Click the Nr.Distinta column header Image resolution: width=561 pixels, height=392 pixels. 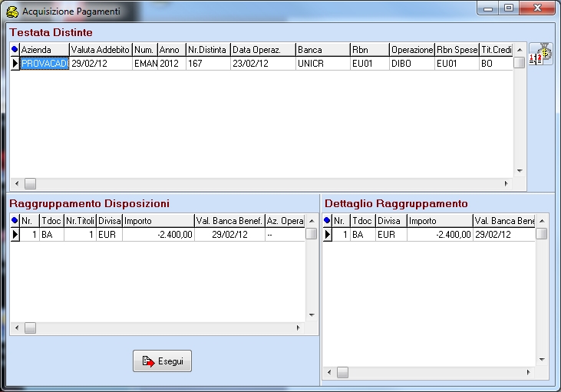click(208, 49)
